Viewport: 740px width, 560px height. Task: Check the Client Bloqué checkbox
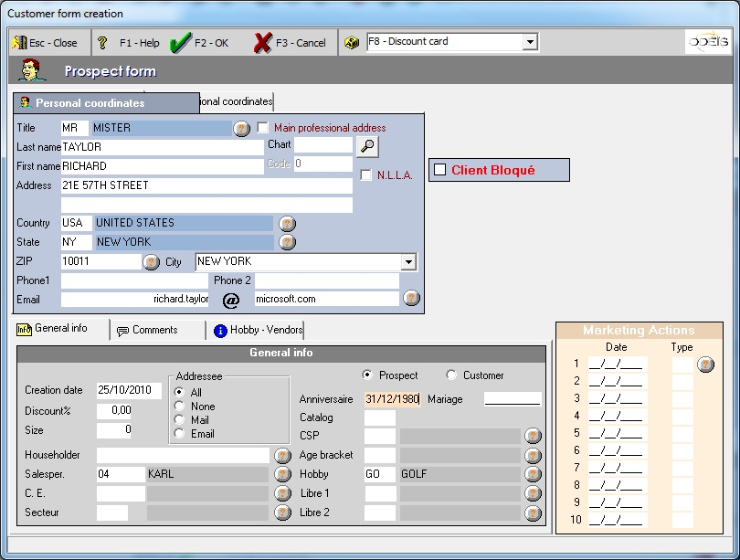click(x=439, y=170)
